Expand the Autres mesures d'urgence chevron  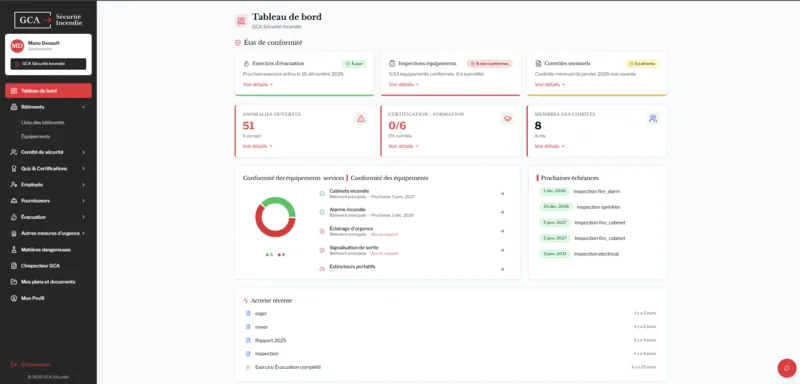point(83,233)
